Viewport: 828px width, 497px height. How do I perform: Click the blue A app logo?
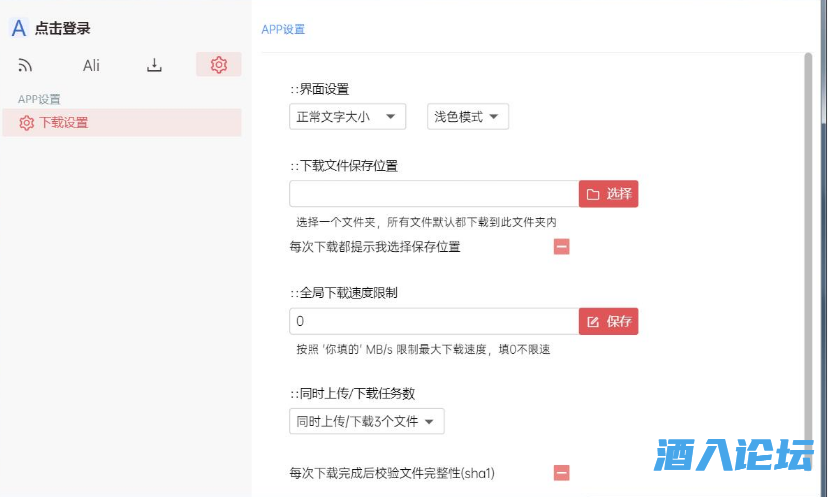tap(18, 29)
